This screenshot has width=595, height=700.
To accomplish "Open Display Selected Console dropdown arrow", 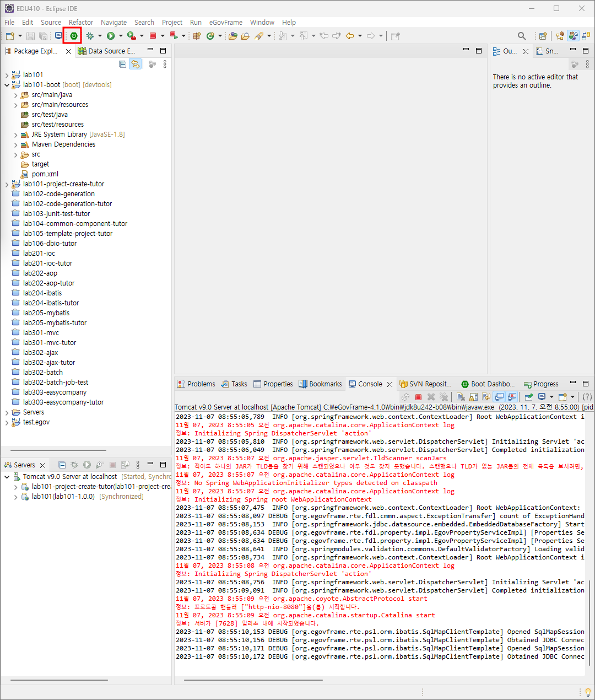I will click(x=551, y=397).
